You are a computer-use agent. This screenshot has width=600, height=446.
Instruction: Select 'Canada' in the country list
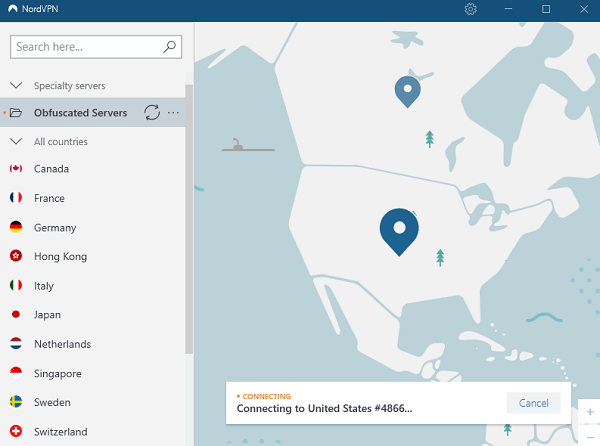pos(51,169)
